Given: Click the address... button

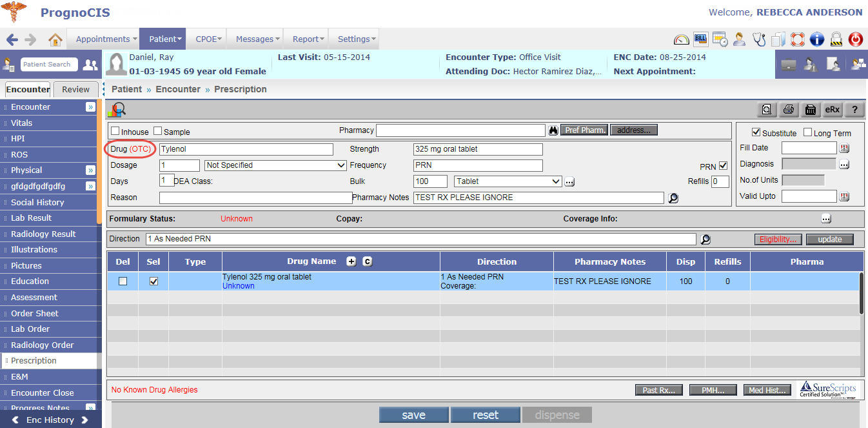Looking at the screenshot, I should point(634,130).
